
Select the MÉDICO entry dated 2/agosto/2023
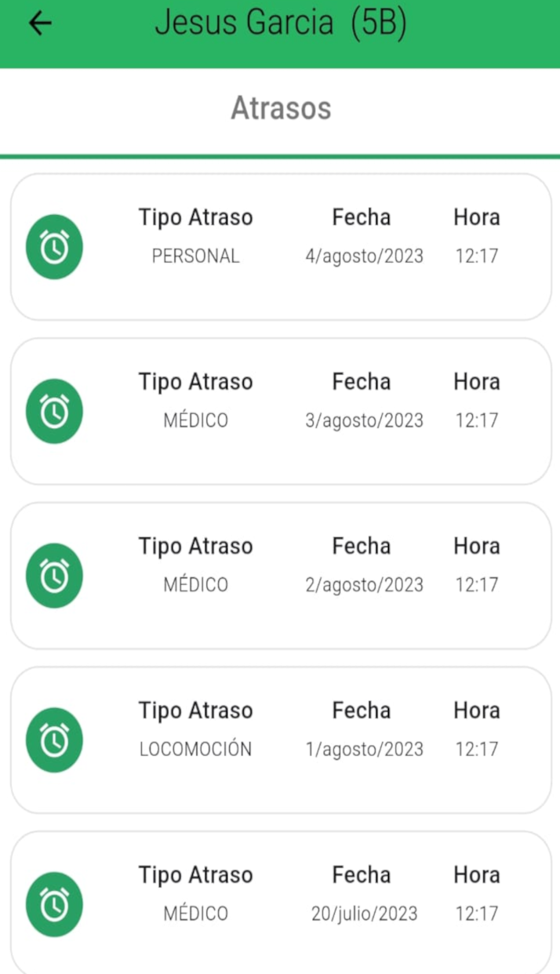[x=281, y=576]
